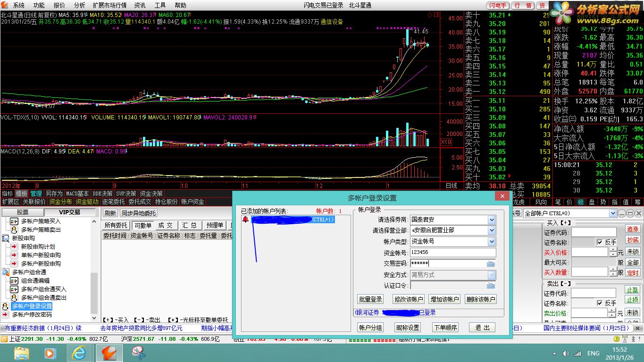Viewport: 644px width, 362px height.
Task: Switch to the 股票 tab
Action: [x=23, y=212]
